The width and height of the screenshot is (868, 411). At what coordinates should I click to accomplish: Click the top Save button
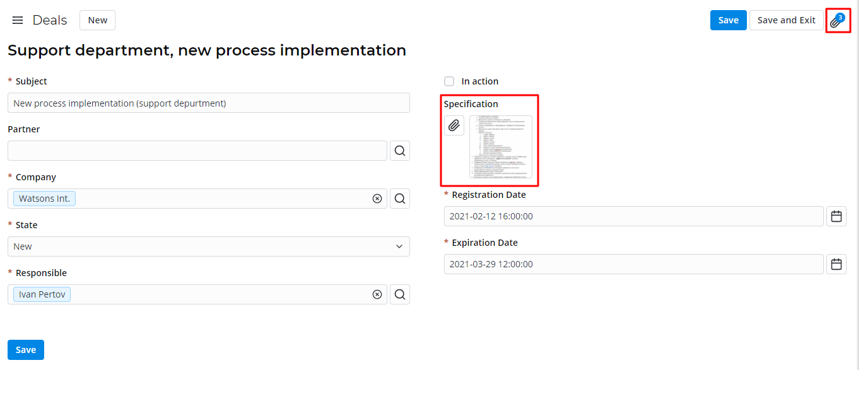[728, 20]
